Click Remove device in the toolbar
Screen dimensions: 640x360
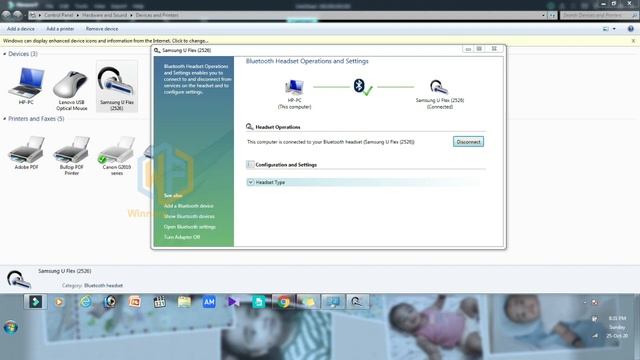102,29
